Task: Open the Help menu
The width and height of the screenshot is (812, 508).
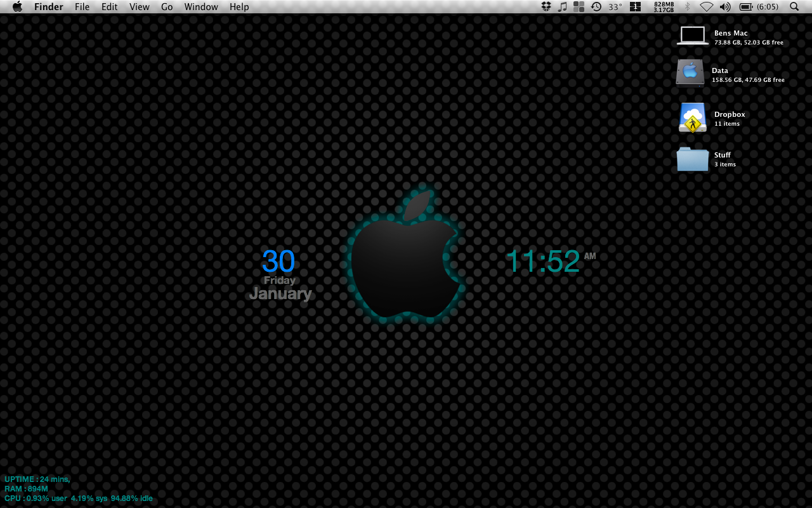Action: (239, 7)
